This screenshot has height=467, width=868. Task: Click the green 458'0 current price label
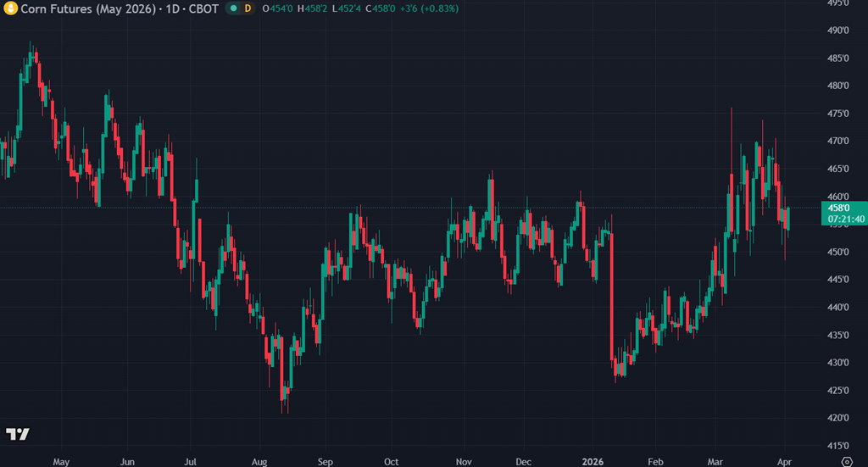click(844, 208)
